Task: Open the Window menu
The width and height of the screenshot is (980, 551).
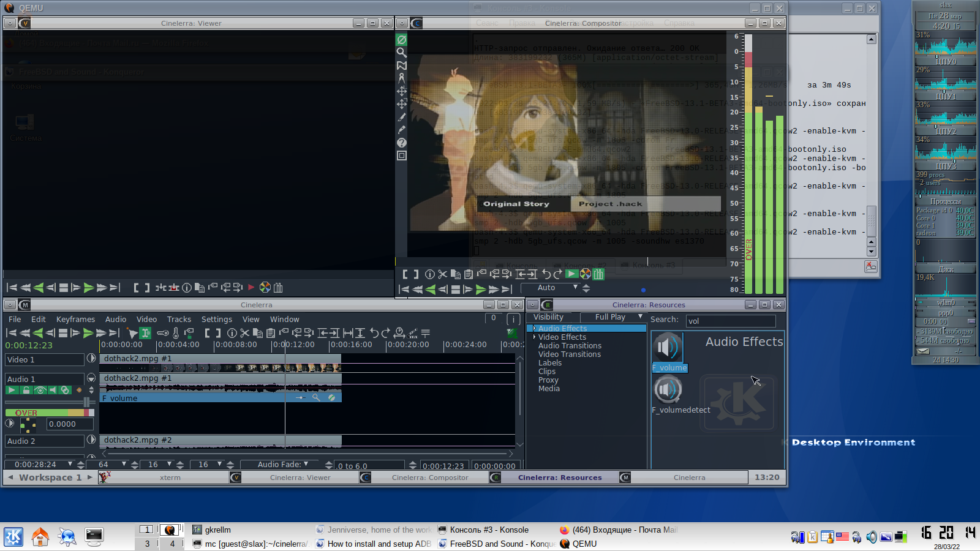Action: pyautogui.click(x=285, y=320)
